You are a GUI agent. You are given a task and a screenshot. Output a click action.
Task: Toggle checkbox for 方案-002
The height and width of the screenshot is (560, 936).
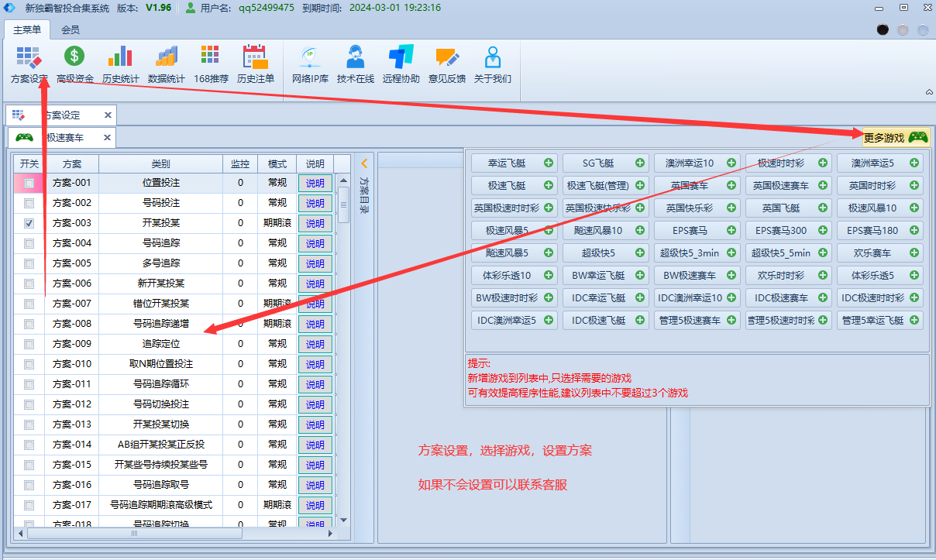pos(29,203)
